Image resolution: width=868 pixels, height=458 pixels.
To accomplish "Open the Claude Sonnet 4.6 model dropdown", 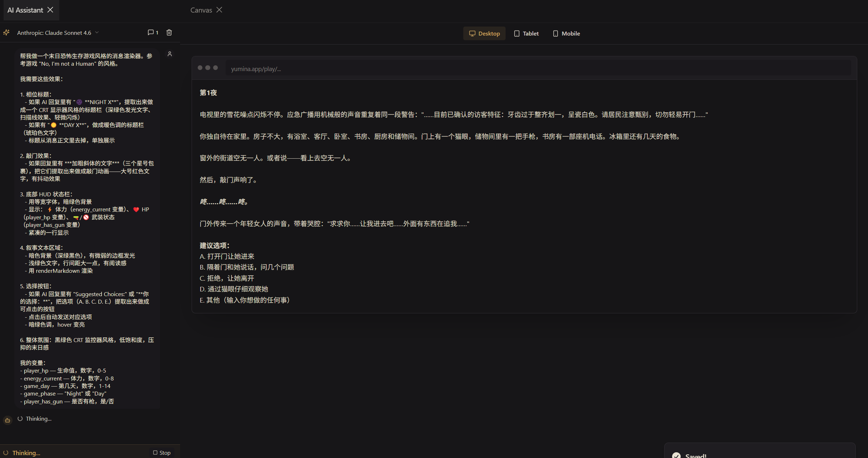I will click(x=54, y=32).
